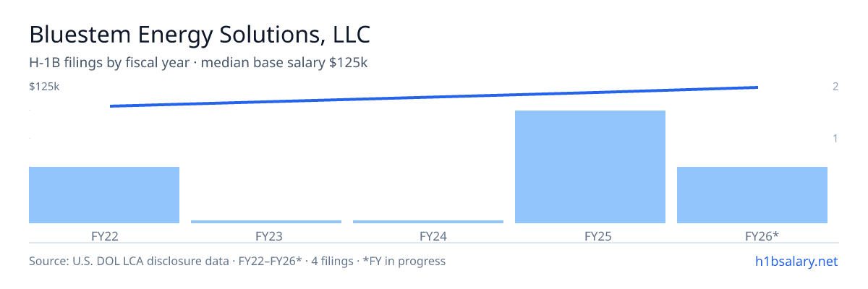The height and width of the screenshot is (289, 868).
Task: Click the right axis value 2
Action: (835, 87)
